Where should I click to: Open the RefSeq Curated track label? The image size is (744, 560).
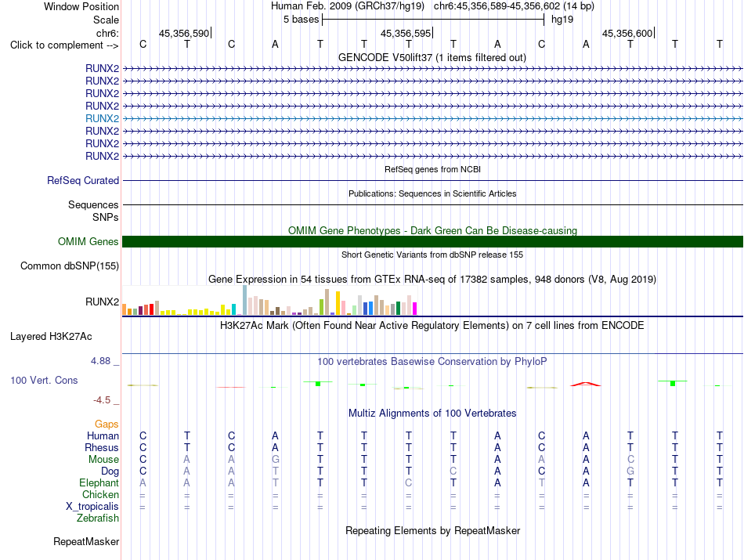point(82,180)
